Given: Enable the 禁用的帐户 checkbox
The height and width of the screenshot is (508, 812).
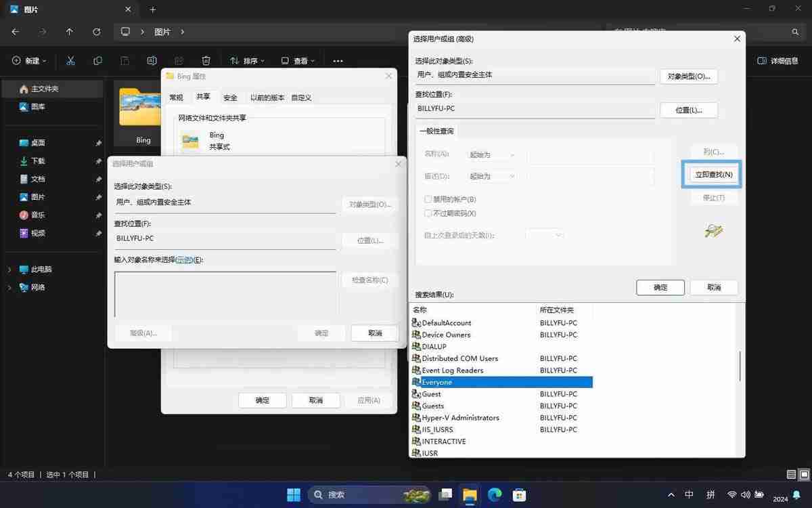Looking at the screenshot, I should [x=428, y=198].
